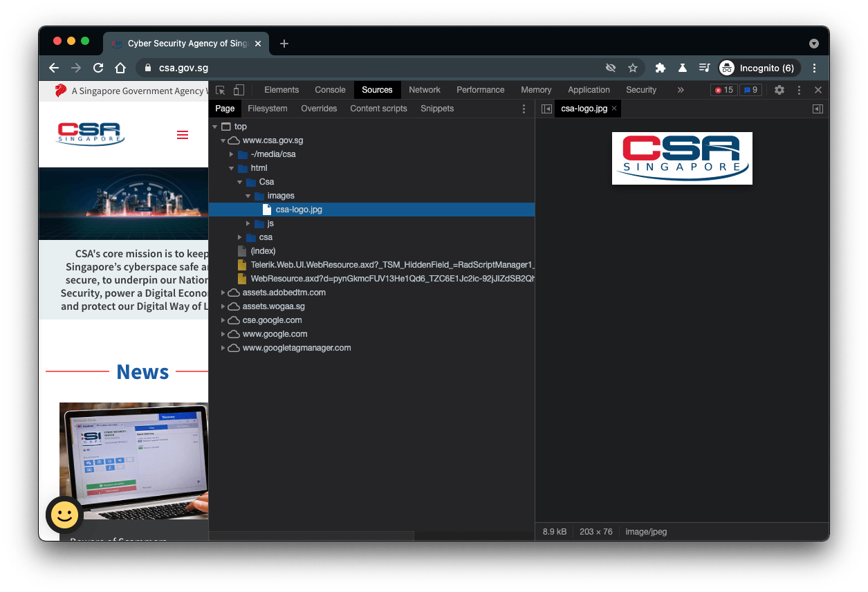Toggle the debugger sidebar visibility icon
Image resolution: width=868 pixels, height=592 pixels.
coord(818,109)
